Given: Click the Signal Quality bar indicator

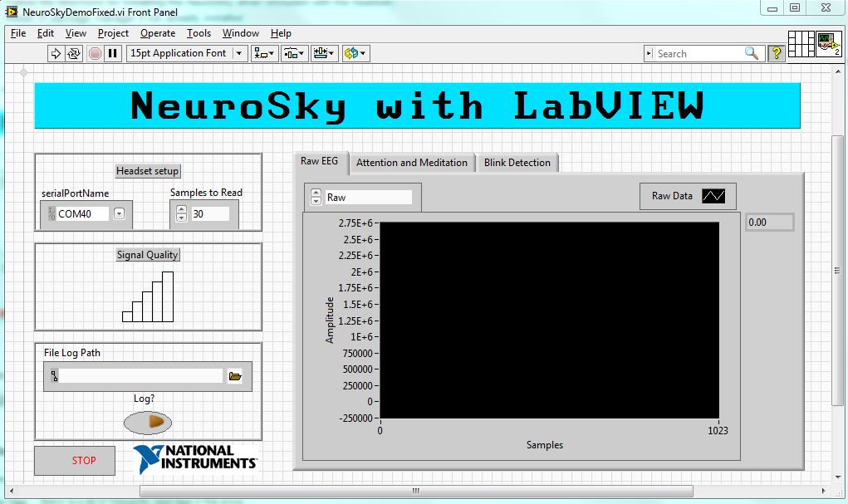Looking at the screenshot, I should pos(148,296).
